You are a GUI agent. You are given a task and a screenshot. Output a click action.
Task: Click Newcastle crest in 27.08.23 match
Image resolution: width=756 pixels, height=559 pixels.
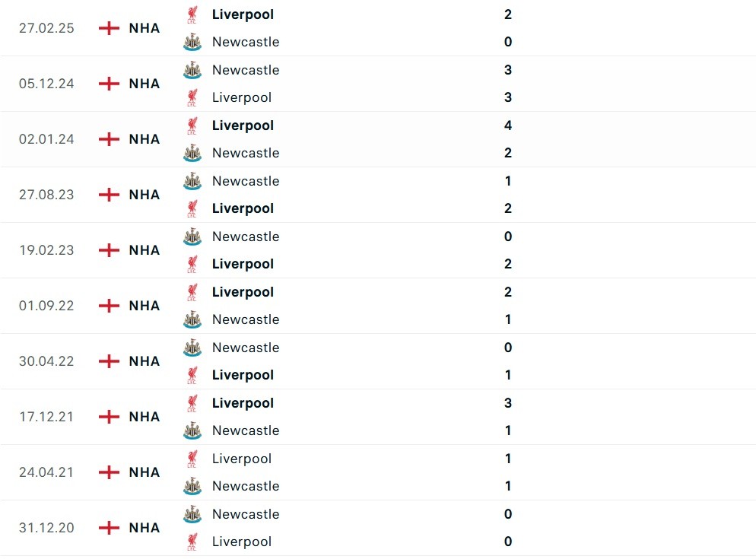[192, 181]
